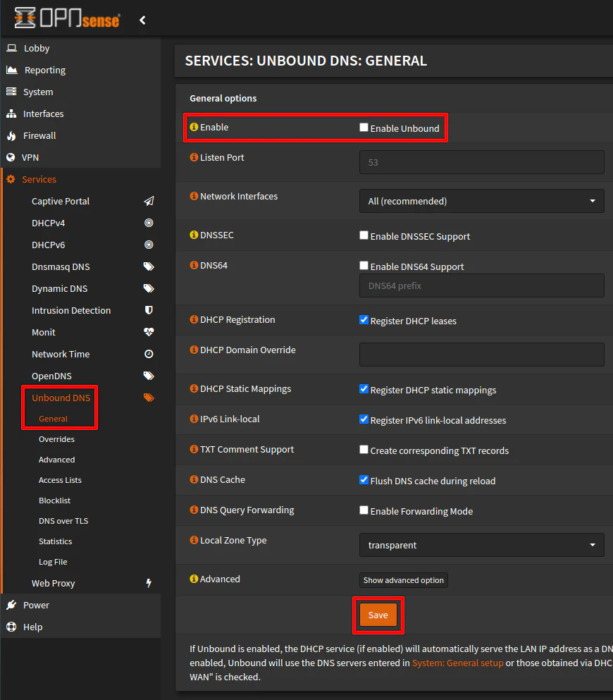This screenshot has height=700, width=613.
Task: Enable DNSSEC Support checkbox
Action: click(364, 235)
